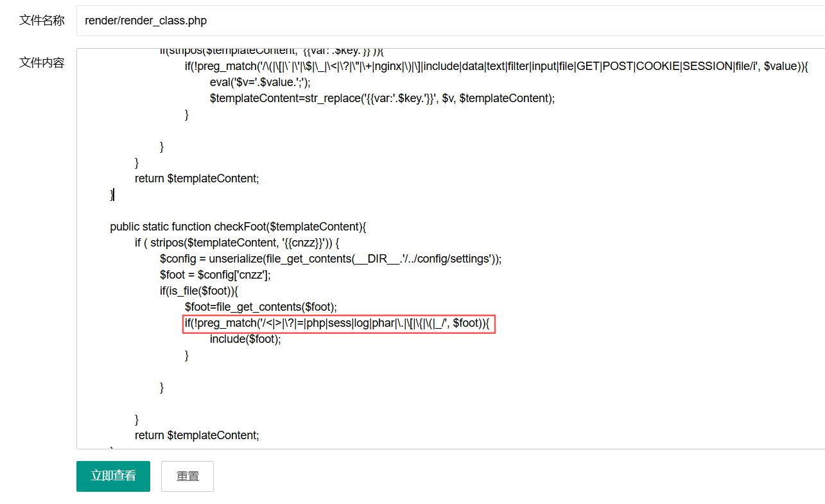Place cursor on the stripos '{{cnzz}}' line
This screenshot has height=504, width=825.
pos(236,243)
